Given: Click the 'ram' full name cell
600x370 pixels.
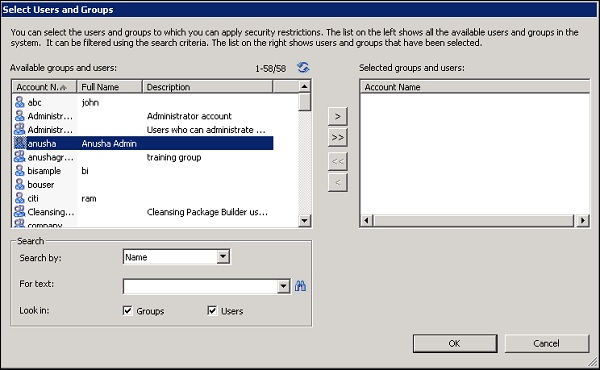Looking at the screenshot, I should 89,199.
